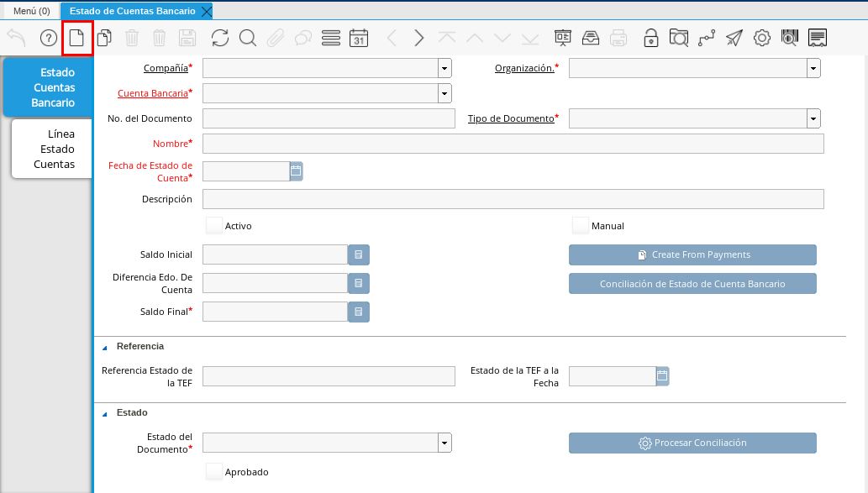Open the Estado del Documento dropdown arrow
The image size is (868, 493).
445,443
